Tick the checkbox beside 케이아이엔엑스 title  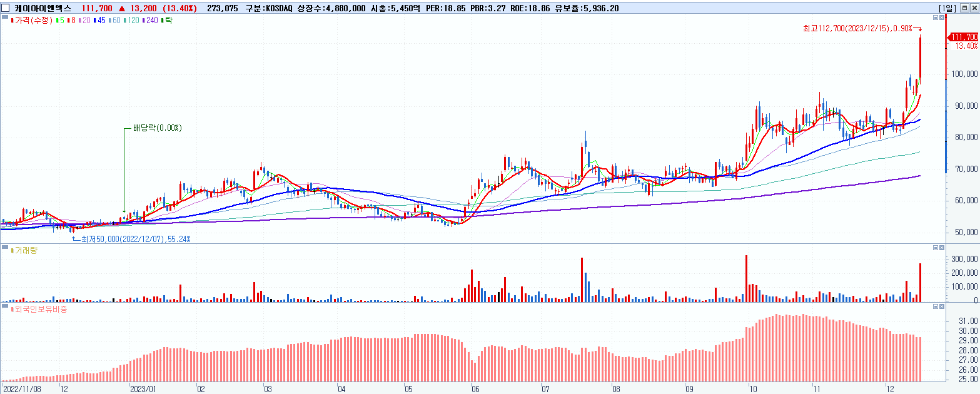6,8
